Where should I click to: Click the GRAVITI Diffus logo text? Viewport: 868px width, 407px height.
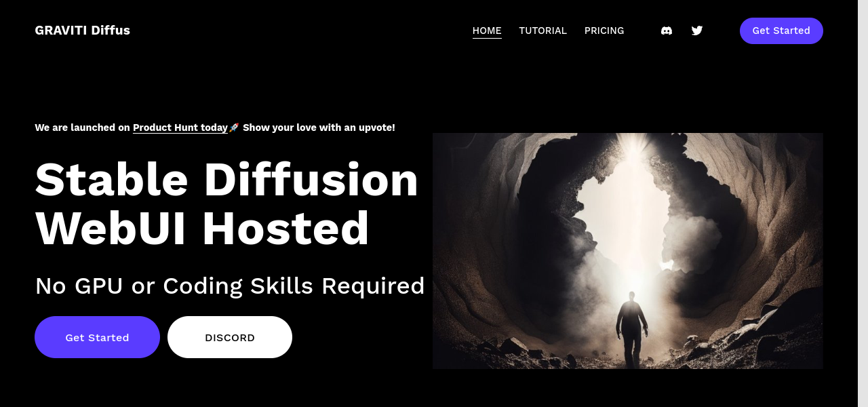coord(83,31)
